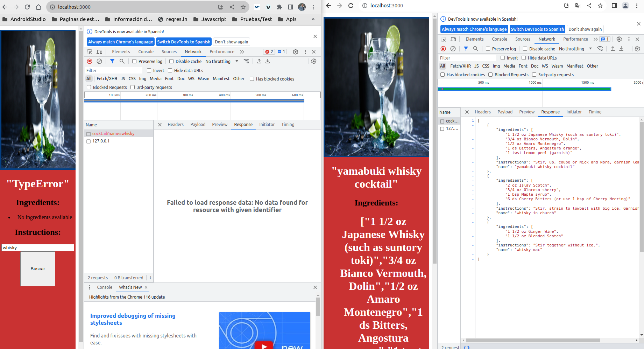Click Switch DevTools to Spanish in right DevTools
Screen dimensions: 644x349
click(x=537, y=29)
